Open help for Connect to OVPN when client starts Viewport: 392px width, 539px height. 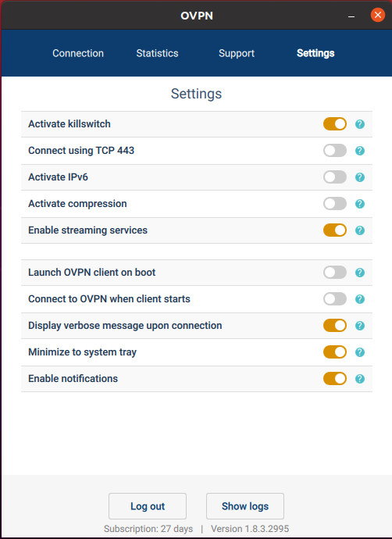pyautogui.click(x=360, y=299)
